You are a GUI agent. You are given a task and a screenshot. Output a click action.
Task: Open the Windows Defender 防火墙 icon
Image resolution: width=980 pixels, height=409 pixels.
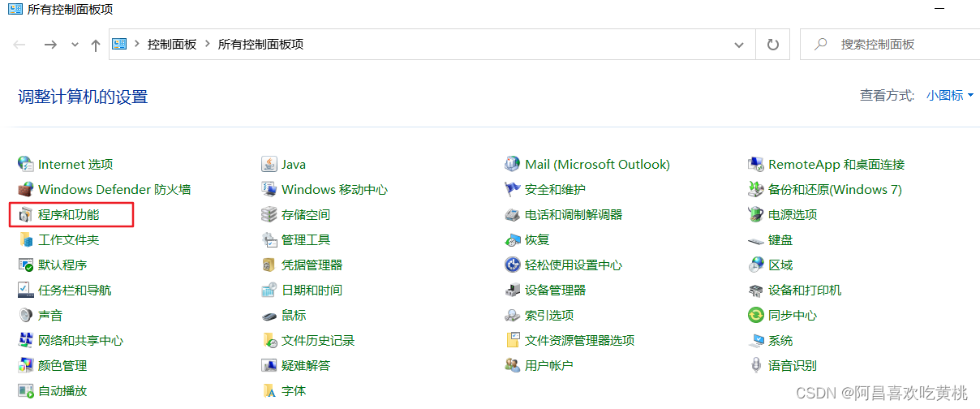[25, 189]
